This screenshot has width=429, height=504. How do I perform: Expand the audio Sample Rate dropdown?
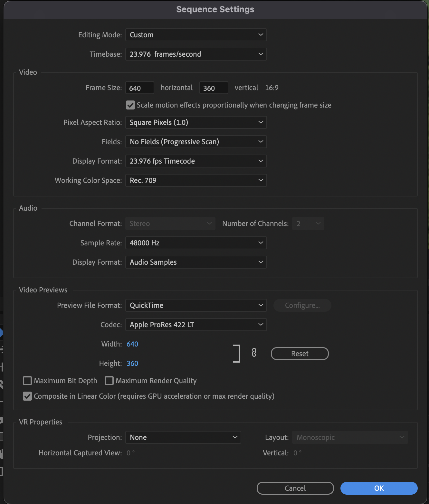196,243
